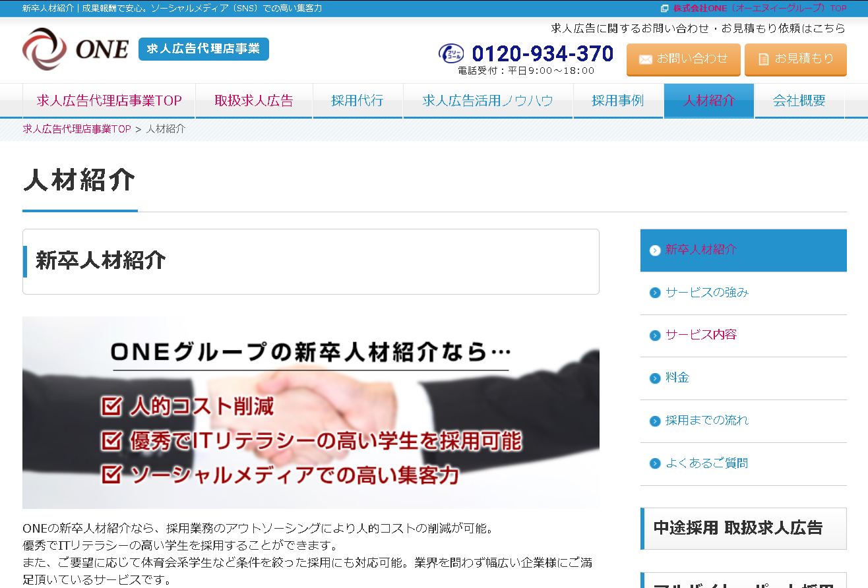The image size is (868, 588).
Task: Click arrow icon next to よくあるご質問
Action: (x=655, y=463)
